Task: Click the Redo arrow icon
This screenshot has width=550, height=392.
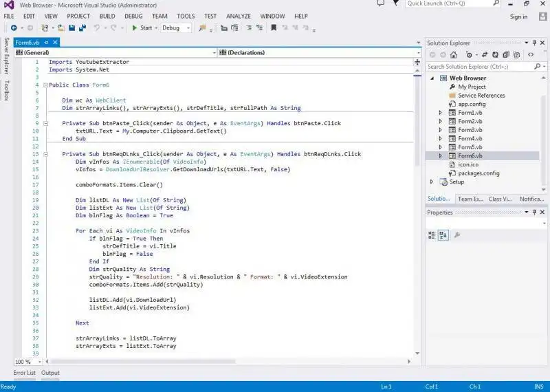Action: pyautogui.click(x=113, y=28)
